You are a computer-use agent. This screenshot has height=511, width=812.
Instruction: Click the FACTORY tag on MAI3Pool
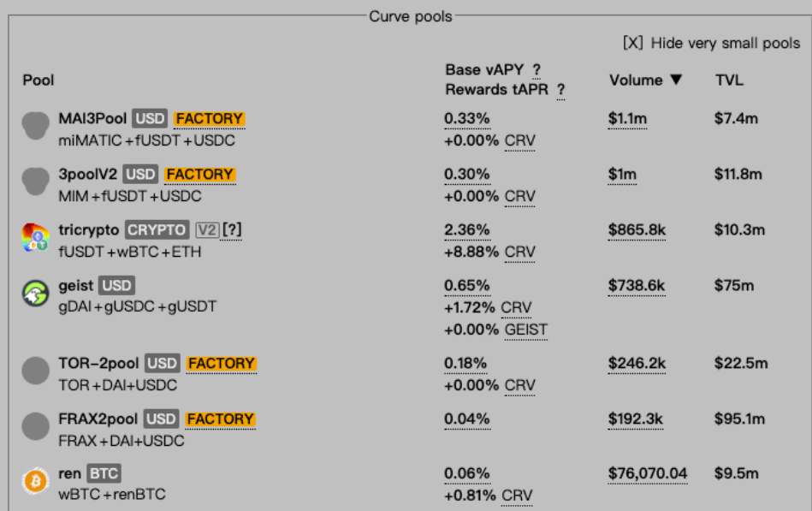210,119
